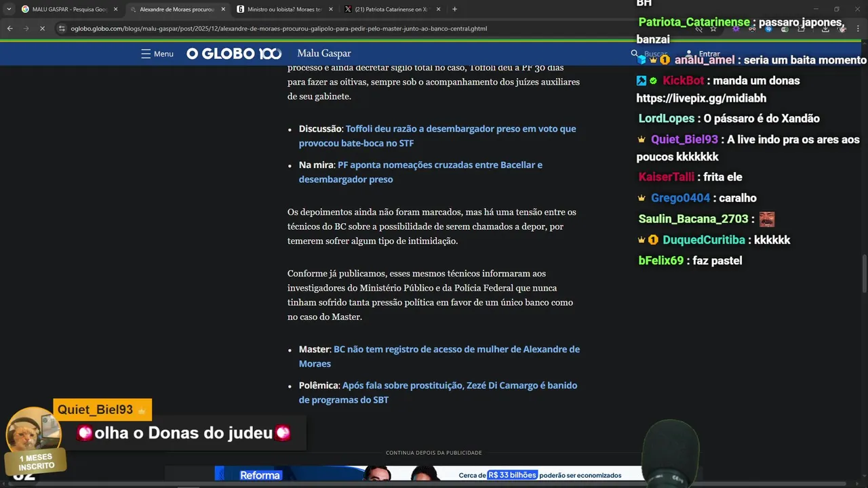
Task: Go back to the previous page
Action: pyautogui.click(x=9, y=28)
